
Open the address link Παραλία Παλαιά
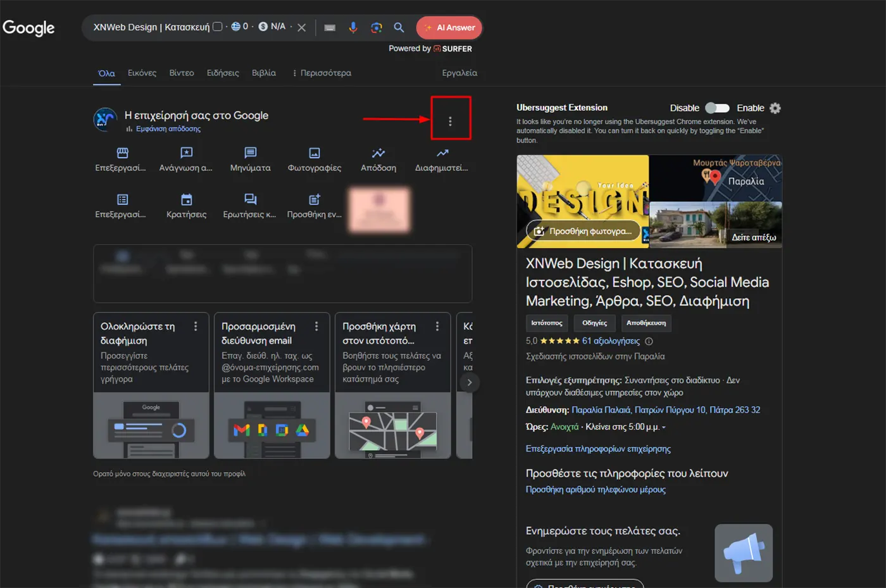666,410
